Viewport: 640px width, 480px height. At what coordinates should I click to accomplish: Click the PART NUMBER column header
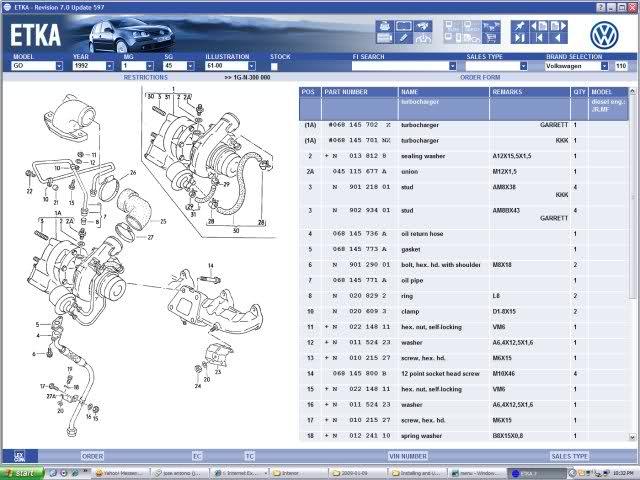(360, 92)
